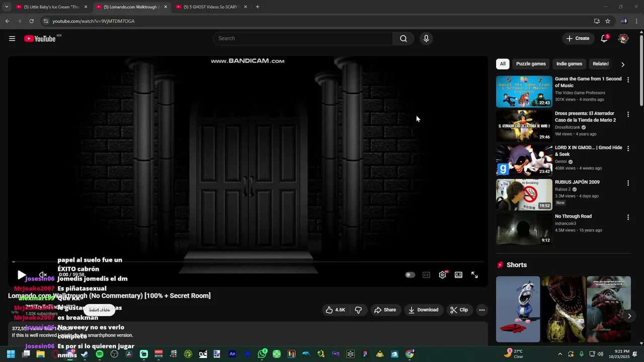Open the RUBIUS JAPÓN 2009 thumbnail

pyautogui.click(x=524, y=195)
